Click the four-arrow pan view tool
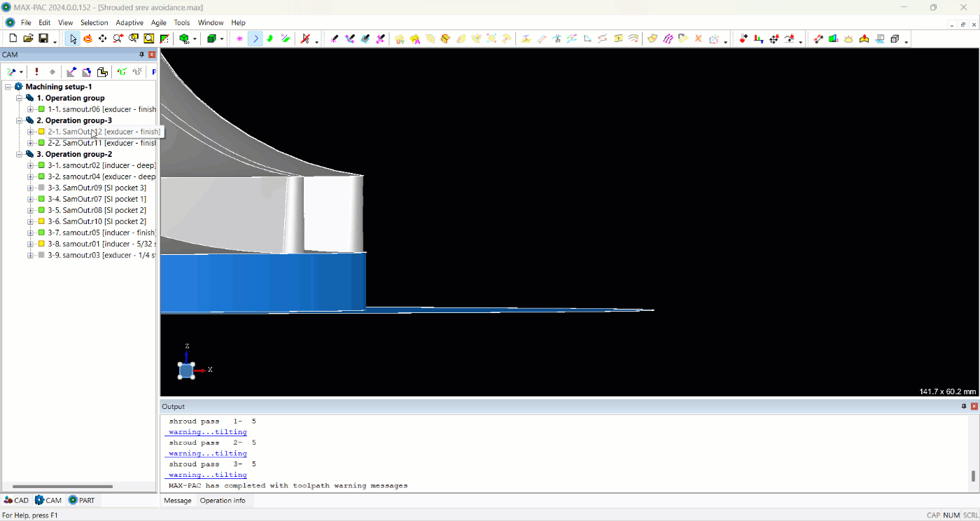The width and height of the screenshot is (980, 521). click(103, 39)
